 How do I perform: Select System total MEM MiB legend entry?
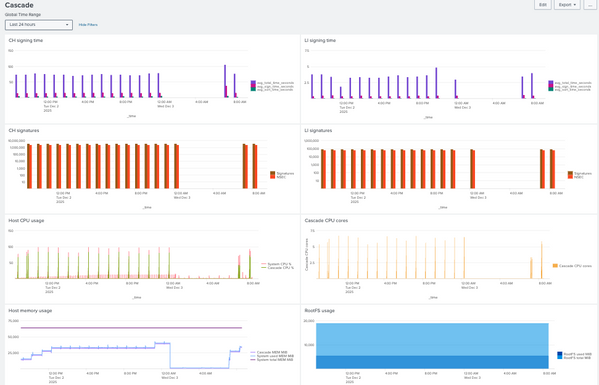[x=272, y=359]
